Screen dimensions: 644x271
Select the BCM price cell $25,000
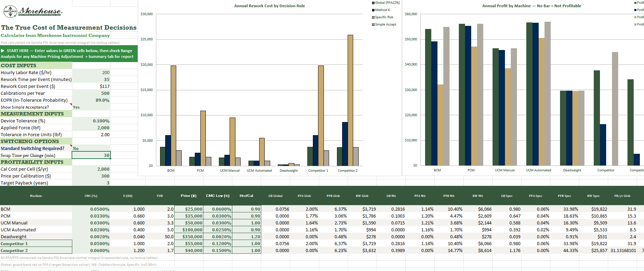pos(189,209)
